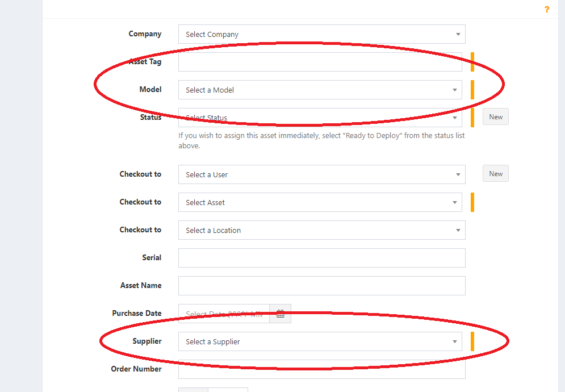Click the dropdown arrow for Select a User
The height and width of the screenshot is (392, 565).
[x=458, y=174]
